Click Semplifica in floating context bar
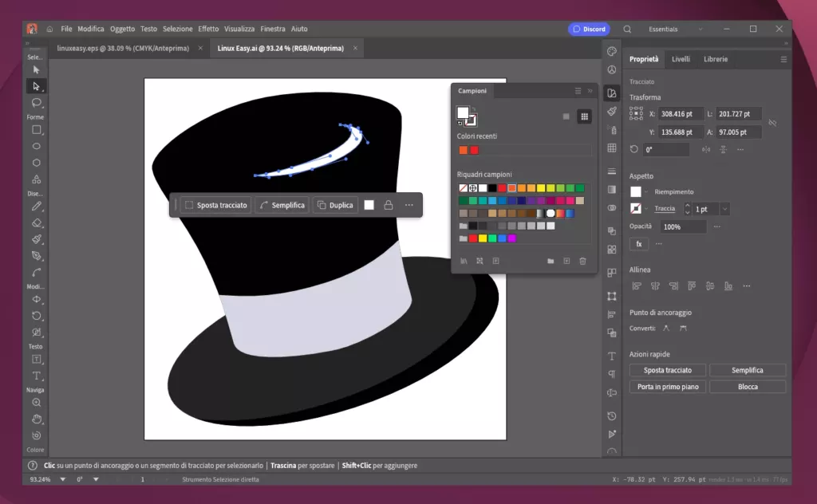The height and width of the screenshot is (504, 817). [x=282, y=205]
